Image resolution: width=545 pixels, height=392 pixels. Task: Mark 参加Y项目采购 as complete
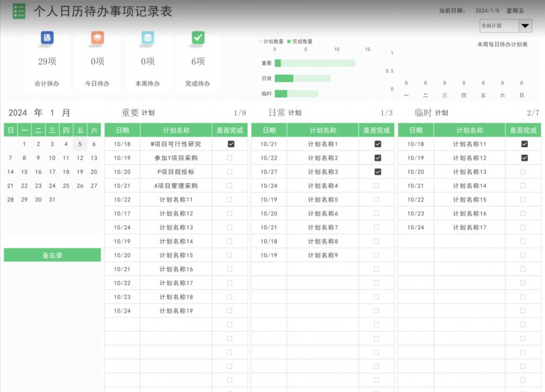point(229,157)
